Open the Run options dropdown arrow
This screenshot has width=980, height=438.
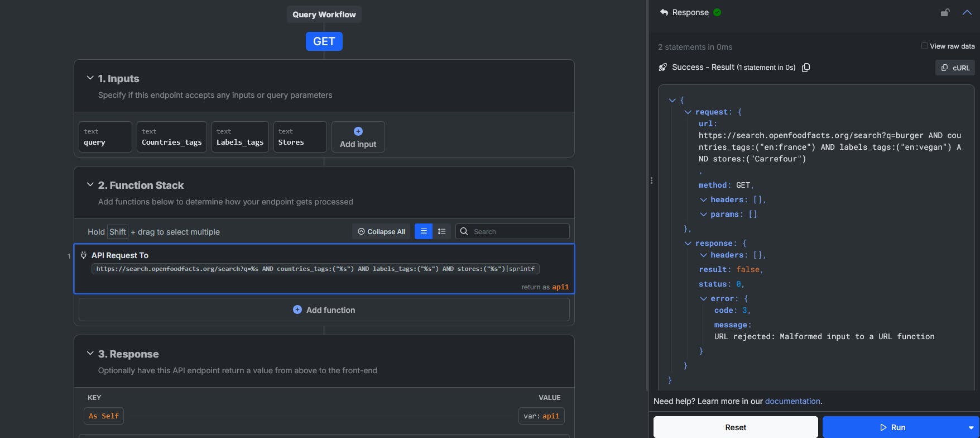pos(971,427)
